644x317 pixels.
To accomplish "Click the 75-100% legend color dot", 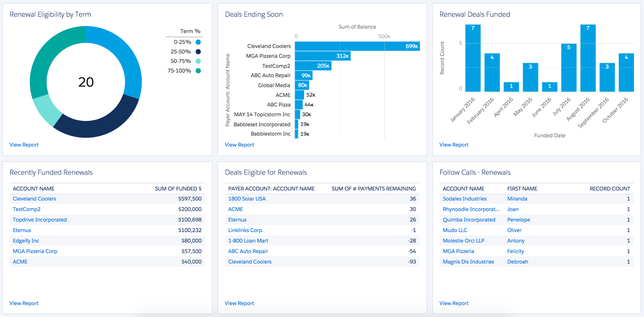I will [198, 71].
